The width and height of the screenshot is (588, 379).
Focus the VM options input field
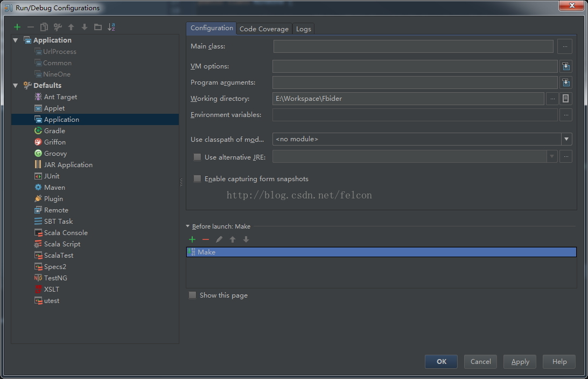[x=415, y=66]
